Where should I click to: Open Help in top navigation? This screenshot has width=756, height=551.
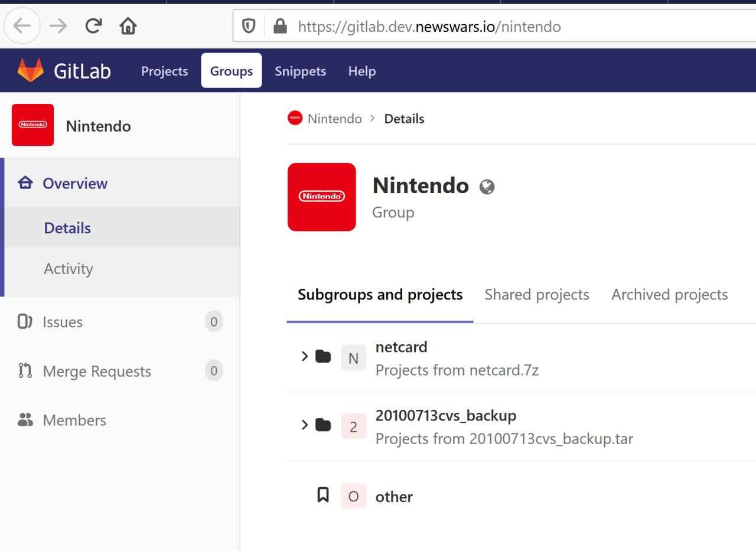(x=361, y=71)
